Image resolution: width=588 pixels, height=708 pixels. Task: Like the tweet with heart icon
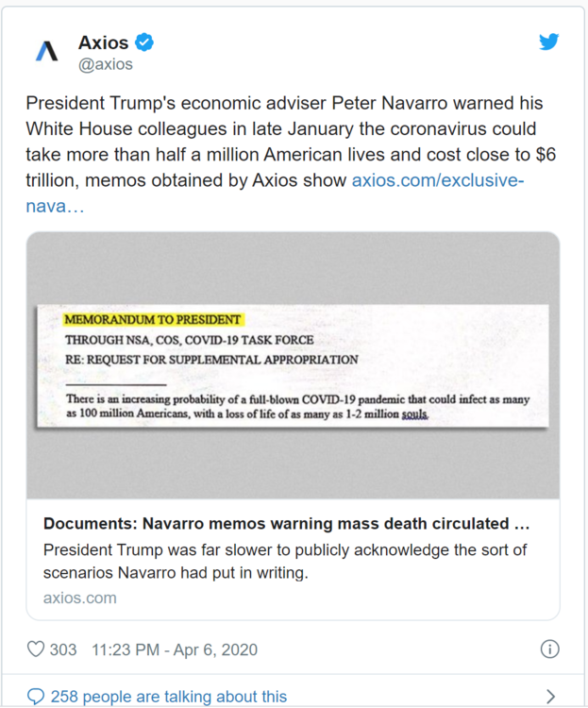[x=36, y=649]
